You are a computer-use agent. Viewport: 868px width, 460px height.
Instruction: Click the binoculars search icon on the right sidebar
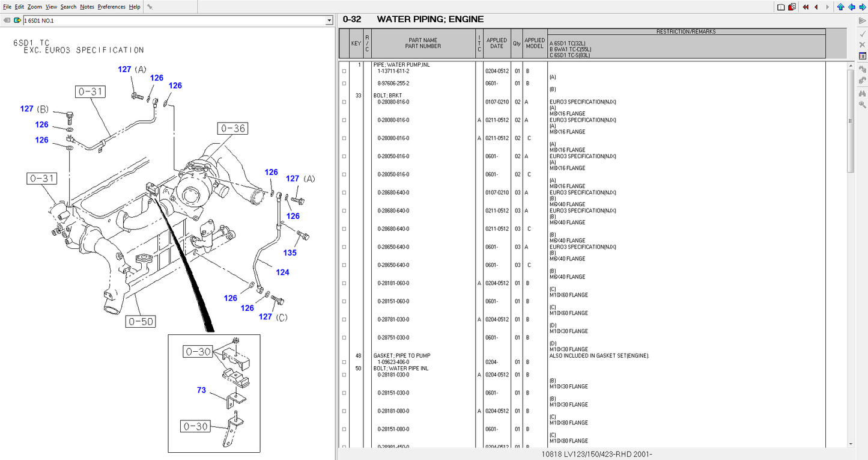pyautogui.click(x=862, y=93)
